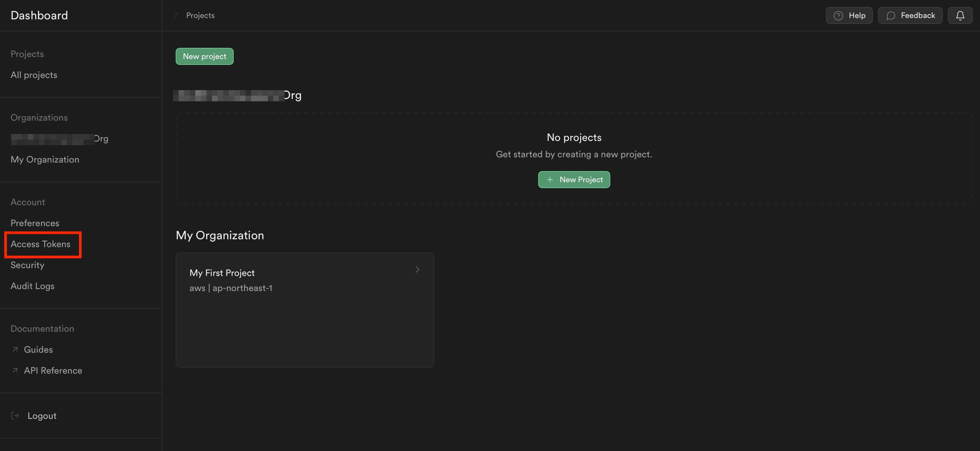Click 'Get started by creating a new project.' text
Image resolution: width=980 pixels, height=451 pixels.
[574, 154]
